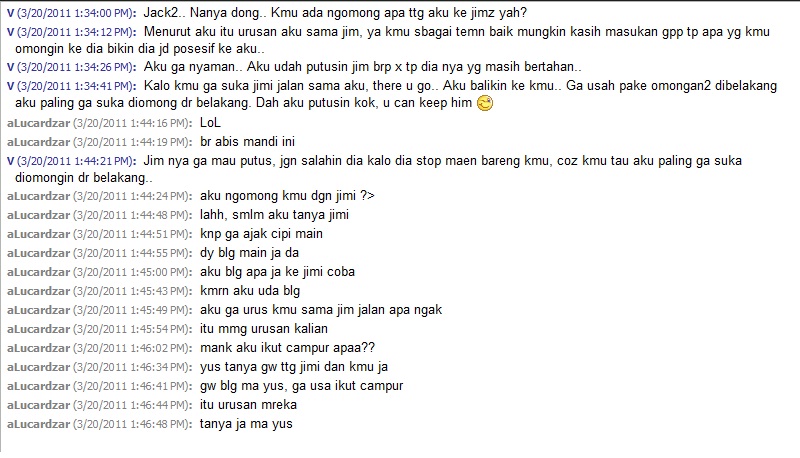Select the message "br abis mandi ini"
The height and width of the screenshot is (458, 800).
tap(247, 141)
